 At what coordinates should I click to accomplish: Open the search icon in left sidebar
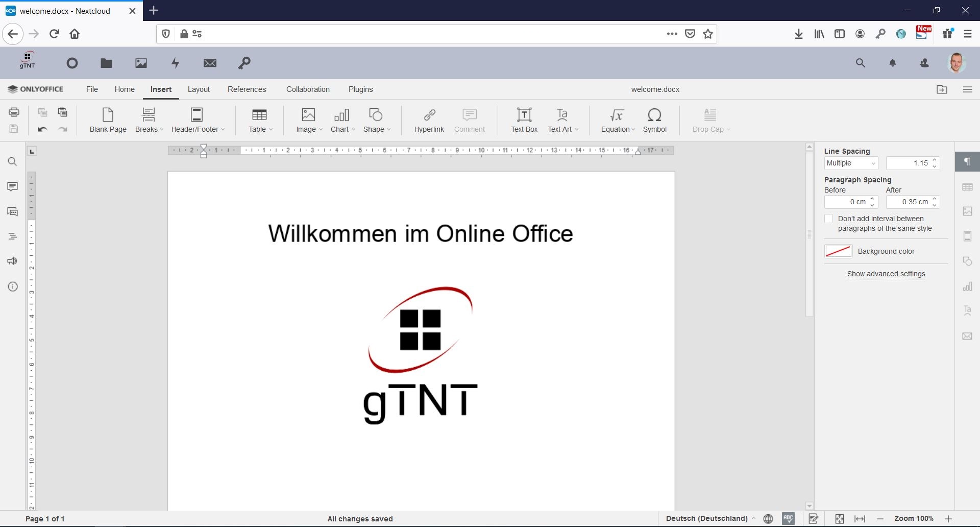pyautogui.click(x=13, y=162)
